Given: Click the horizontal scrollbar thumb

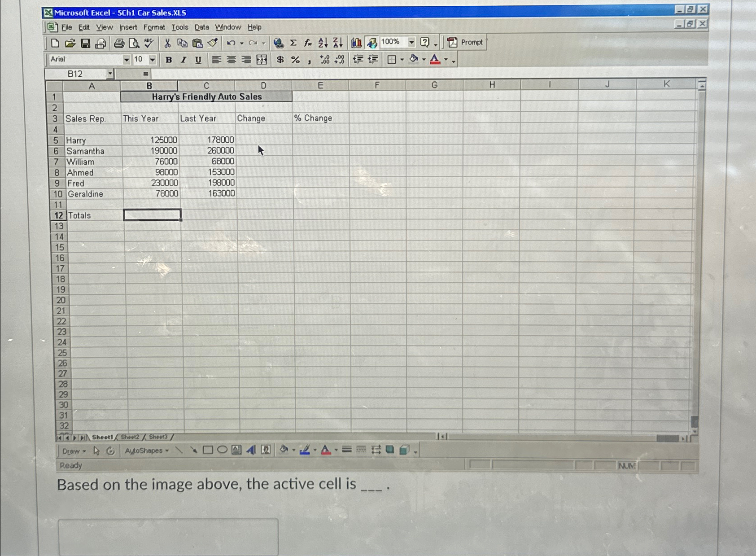Looking at the screenshot, I should click(x=667, y=438).
